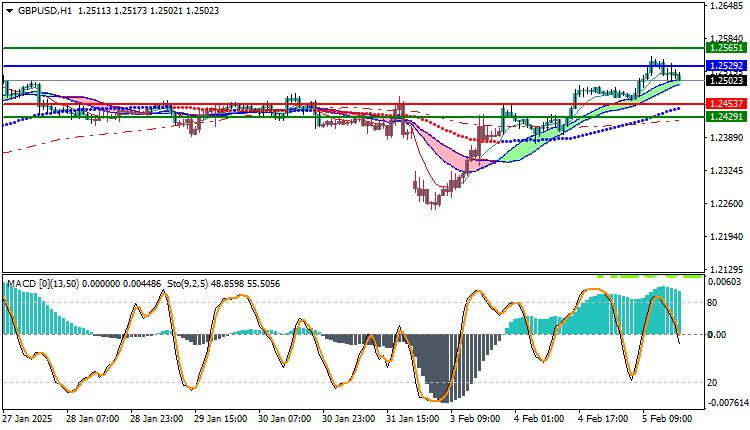Click the 4 Feb 01:00 time label
Image resolution: width=750 pixels, height=430 pixels.
(540, 419)
